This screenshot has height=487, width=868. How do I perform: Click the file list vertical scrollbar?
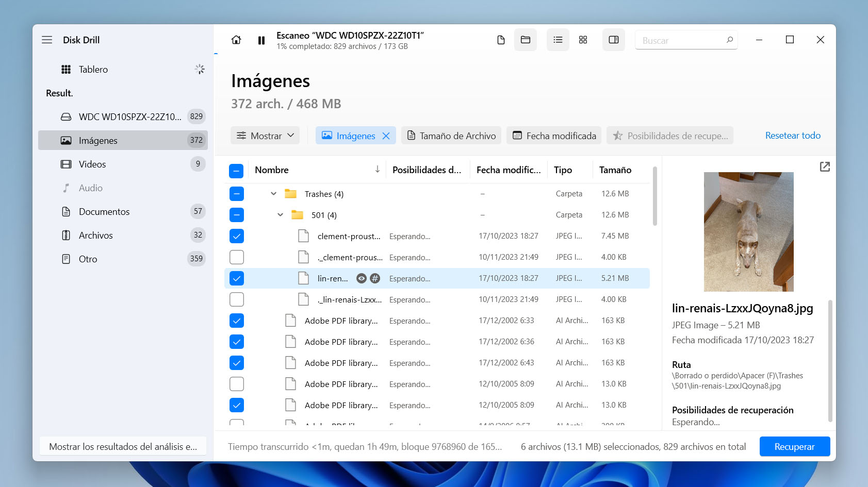point(655,196)
